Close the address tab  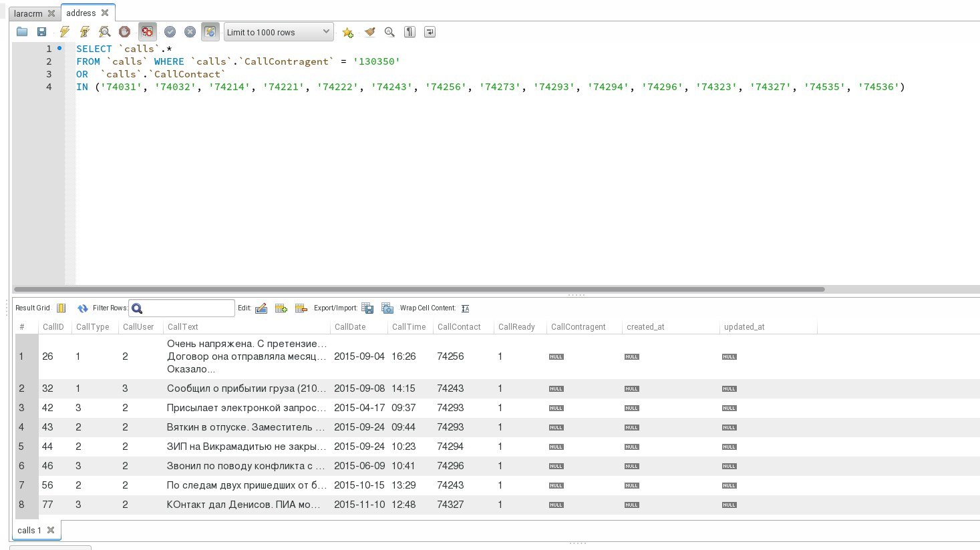(x=105, y=13)
